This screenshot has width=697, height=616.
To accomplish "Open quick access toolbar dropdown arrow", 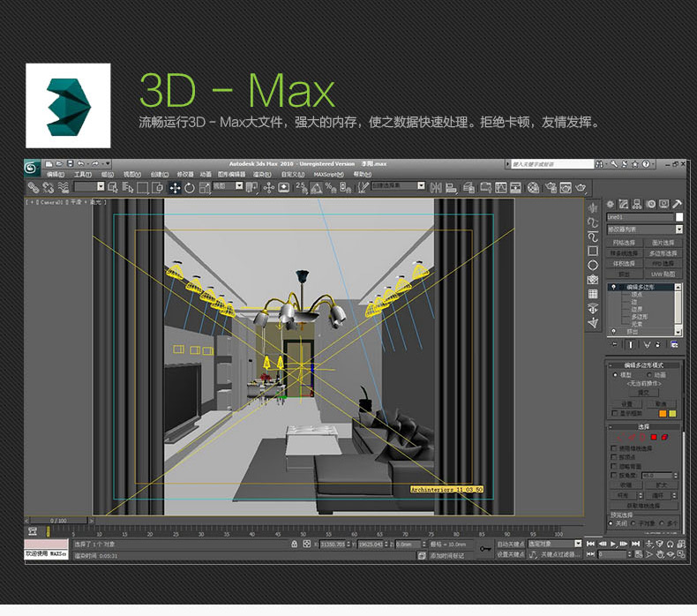I will tap(108, 163).
